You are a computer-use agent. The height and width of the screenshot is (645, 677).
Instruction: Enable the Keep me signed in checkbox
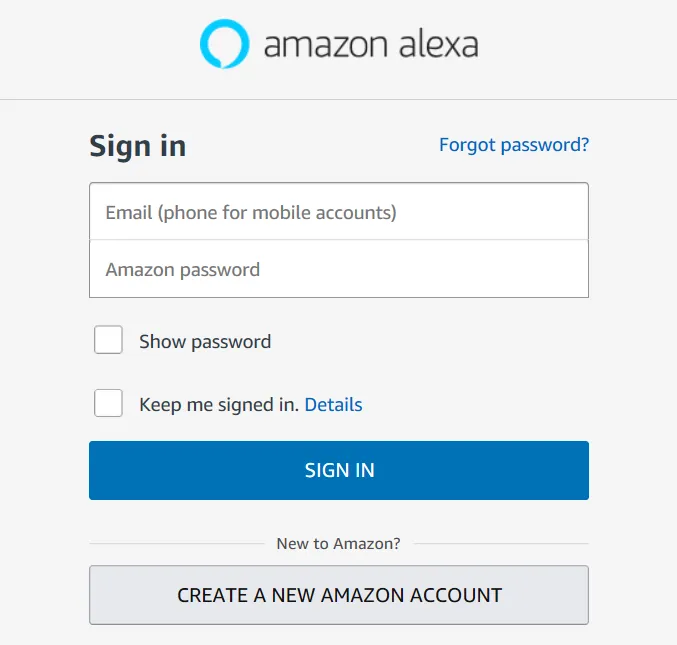pos(108,403)
